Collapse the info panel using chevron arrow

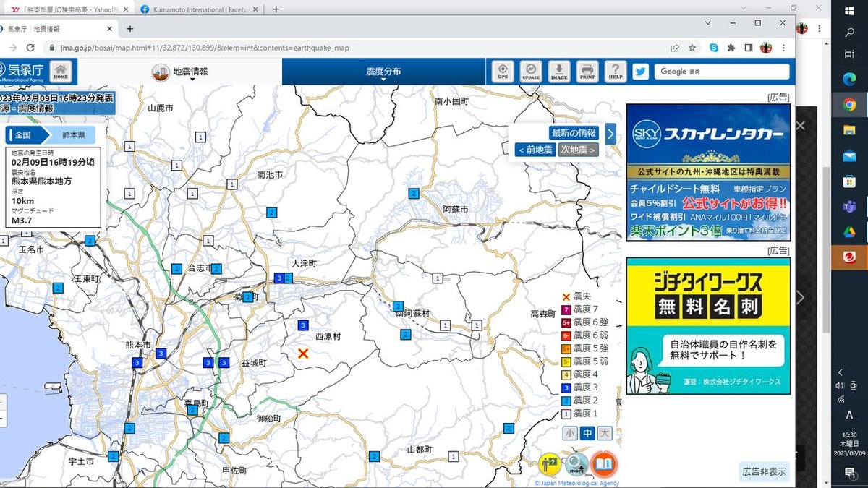click(610, 133)
